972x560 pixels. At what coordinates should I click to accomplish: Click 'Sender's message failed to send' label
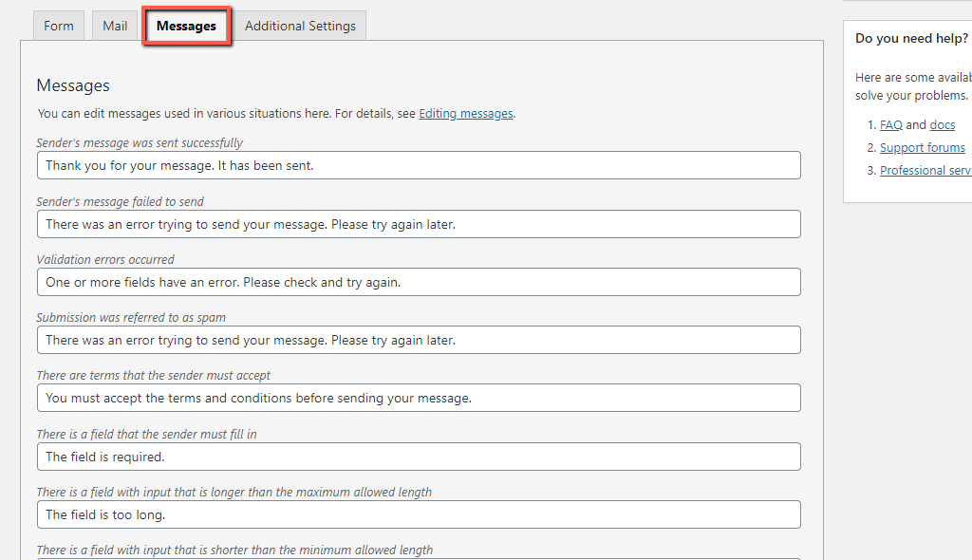pyautogui.click(x=121, y=201)
